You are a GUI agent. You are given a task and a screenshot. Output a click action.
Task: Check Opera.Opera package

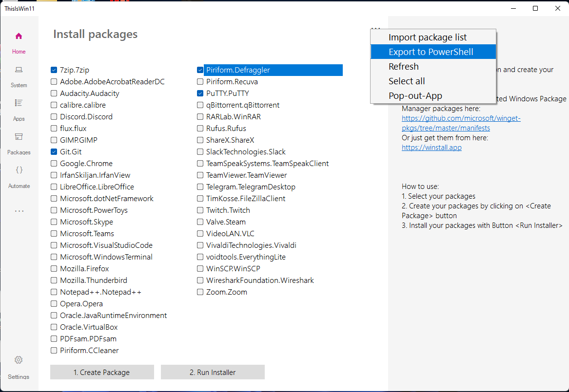coord(54,303)
